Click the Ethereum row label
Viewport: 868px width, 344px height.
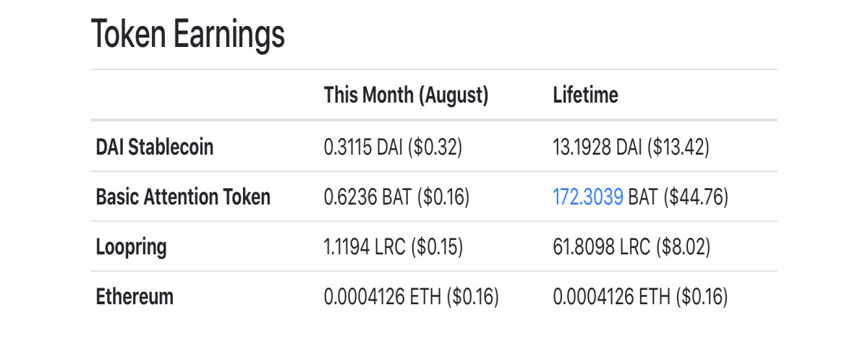pyautogui.click(x=135, y=296)
